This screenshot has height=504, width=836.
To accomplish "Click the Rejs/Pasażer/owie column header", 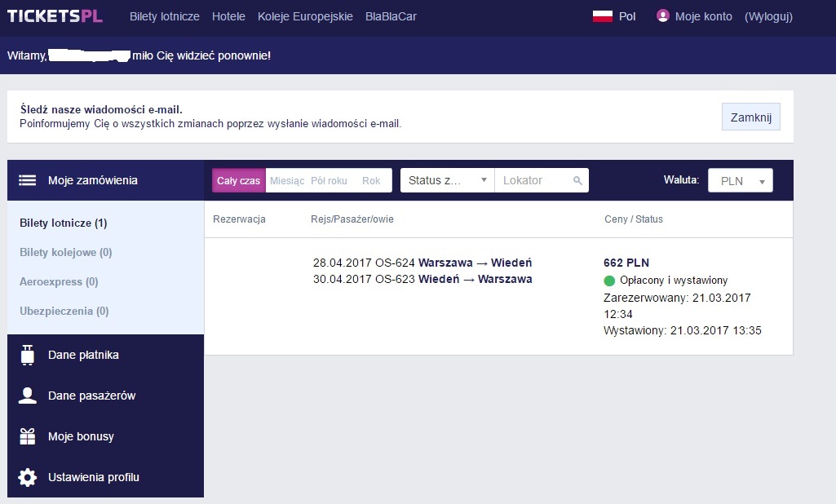I will point(352,219).
